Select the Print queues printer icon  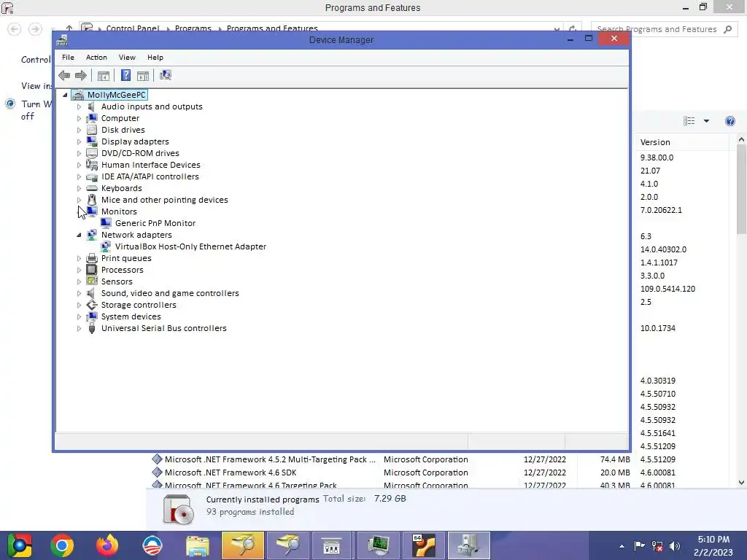92,258
